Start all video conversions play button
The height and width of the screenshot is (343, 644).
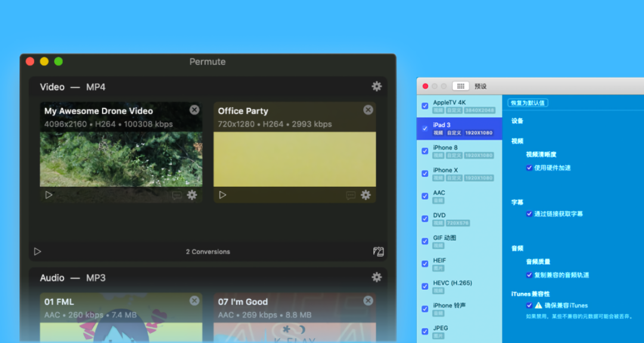coord(38,252)
